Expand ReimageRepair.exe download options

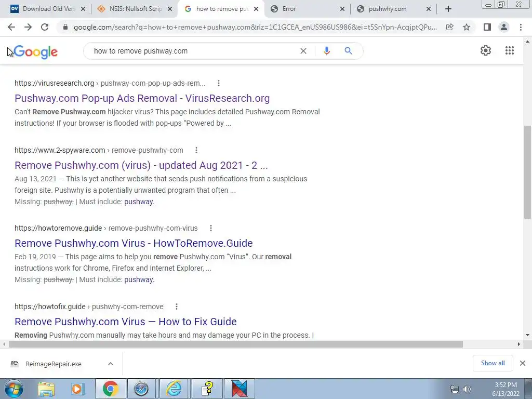[x=111, y=364]
